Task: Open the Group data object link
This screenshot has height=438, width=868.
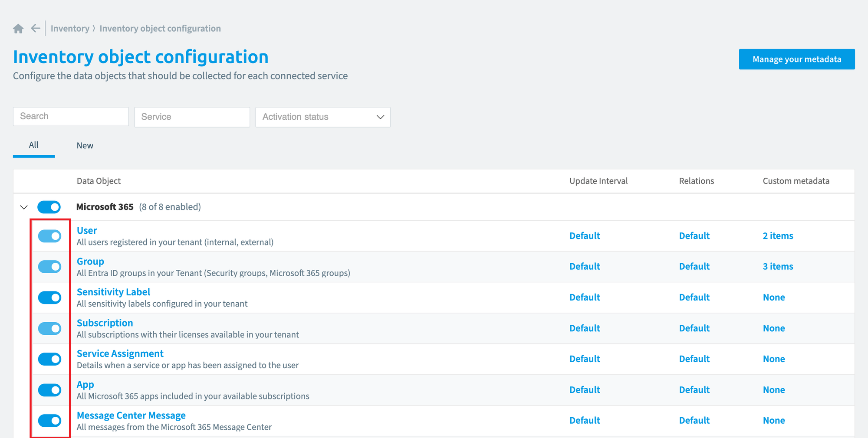Action: [90, 261]
